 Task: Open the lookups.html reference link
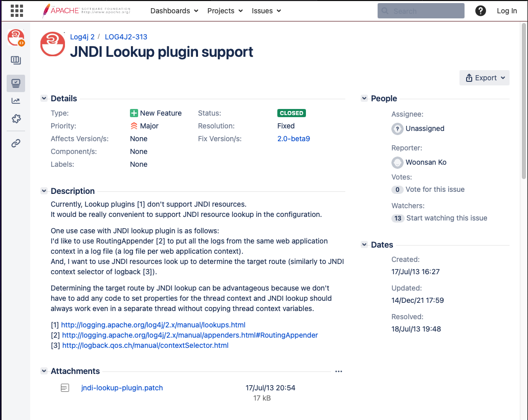(153, 325)
